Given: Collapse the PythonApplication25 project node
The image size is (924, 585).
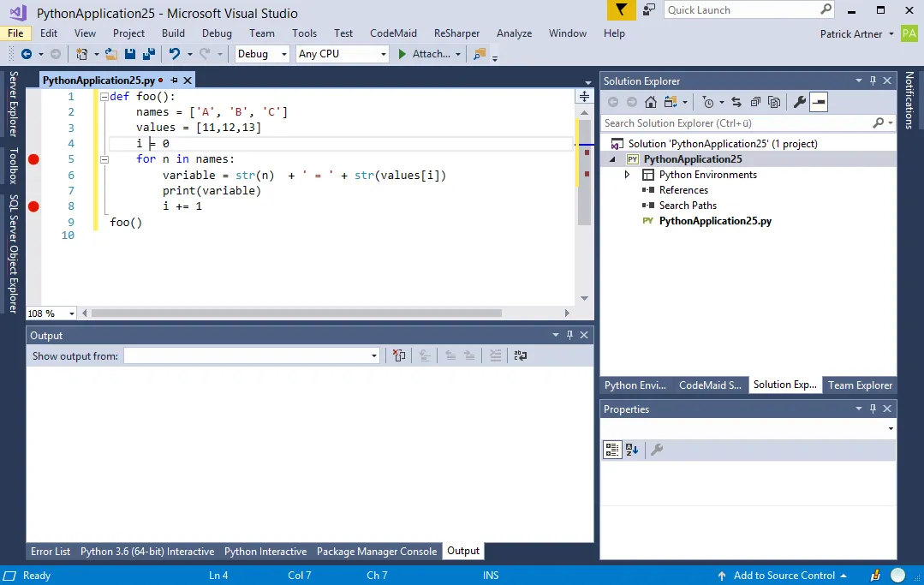Looking at the screenshot, I should point(612,159).
